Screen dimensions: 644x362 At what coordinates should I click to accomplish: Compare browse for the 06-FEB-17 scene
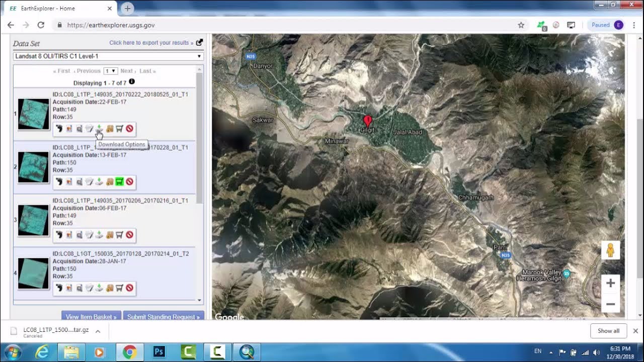(79, 235)
